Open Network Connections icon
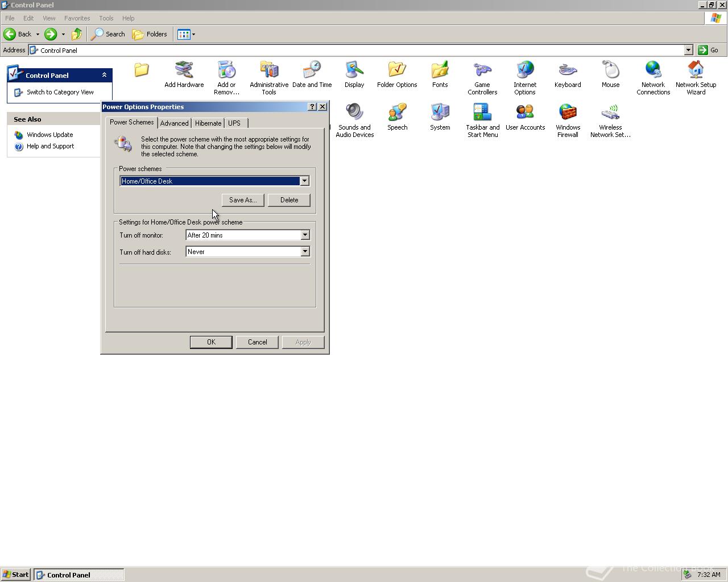Viewport: 728px width, 582px height. [653, 78]
